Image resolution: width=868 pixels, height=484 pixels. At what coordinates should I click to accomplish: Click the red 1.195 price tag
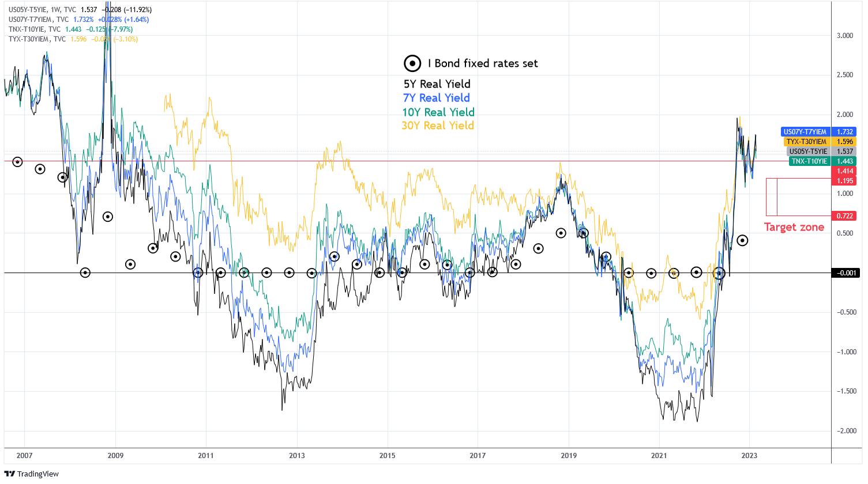tap(845, 181)
